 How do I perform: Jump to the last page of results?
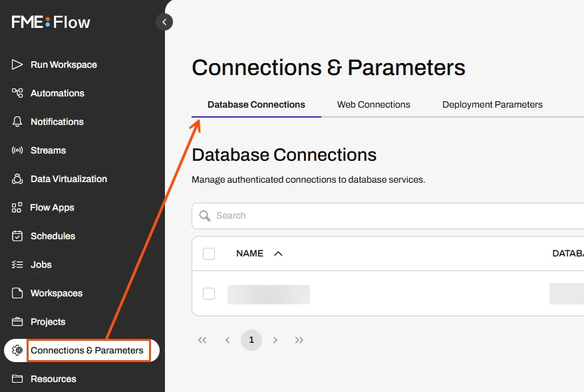[299, 340]
